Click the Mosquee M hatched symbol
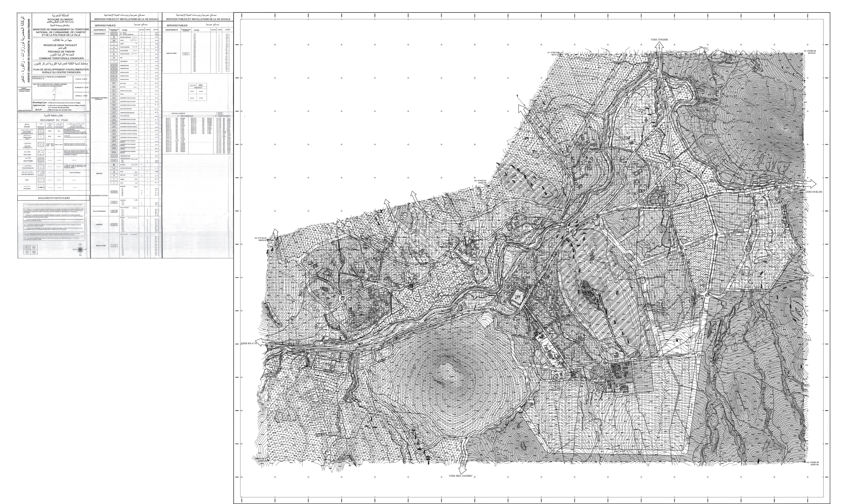This screenshot has width=845, height=504. click(114, 192)
